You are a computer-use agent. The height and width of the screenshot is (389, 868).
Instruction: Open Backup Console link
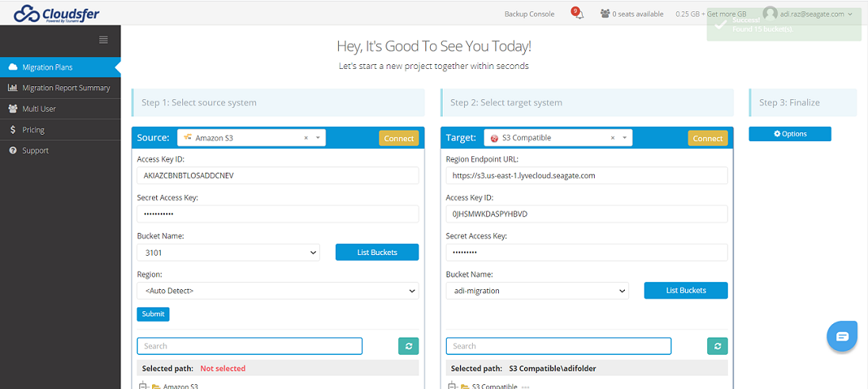pyautogui.click(x=529, y=14)
